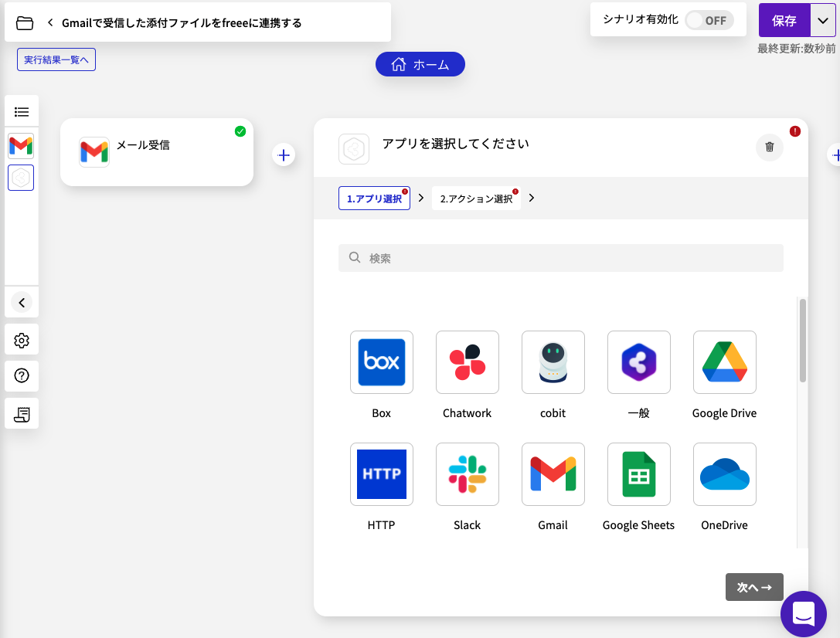
Task: Choose the Chatwork app
Action: click(x=467, y=362)
